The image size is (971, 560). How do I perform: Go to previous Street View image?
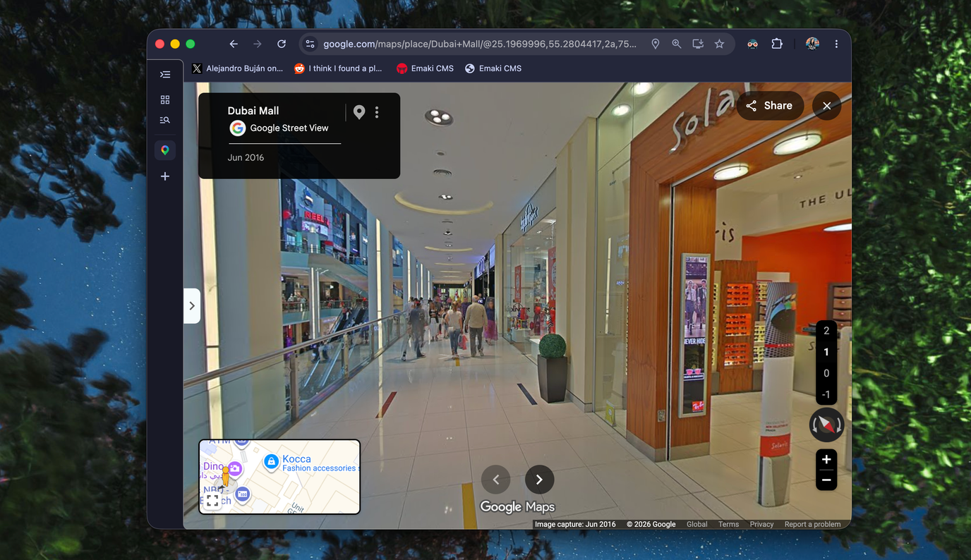point(496,480)
